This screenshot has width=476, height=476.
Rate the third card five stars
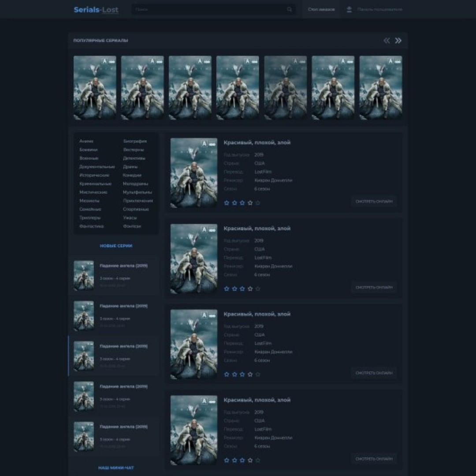(x=258, y=374)
